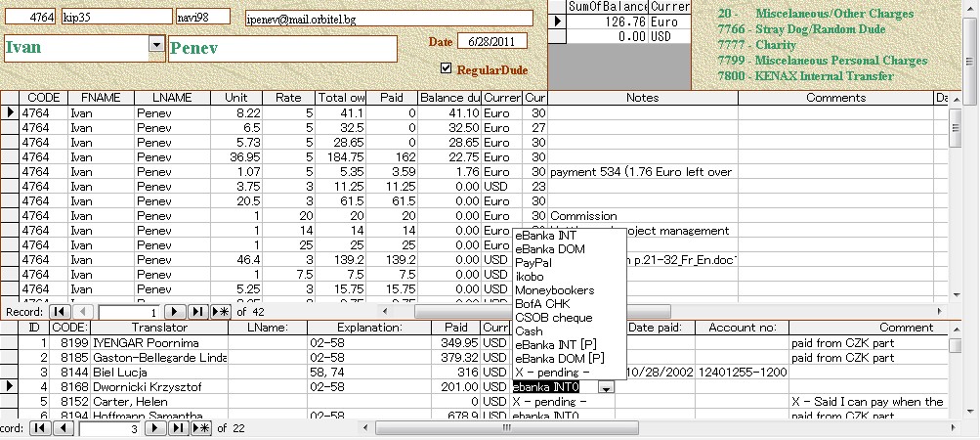Click down arrow of upper grid vertical scrollbar
The image size is (980, 440).
click(955, 294)
